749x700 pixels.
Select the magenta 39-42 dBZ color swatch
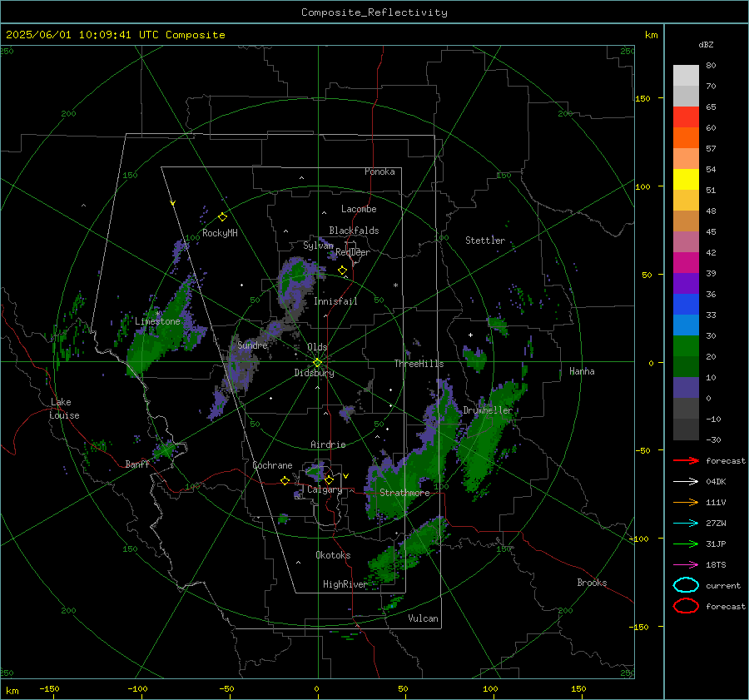click(x=686, y=263)
